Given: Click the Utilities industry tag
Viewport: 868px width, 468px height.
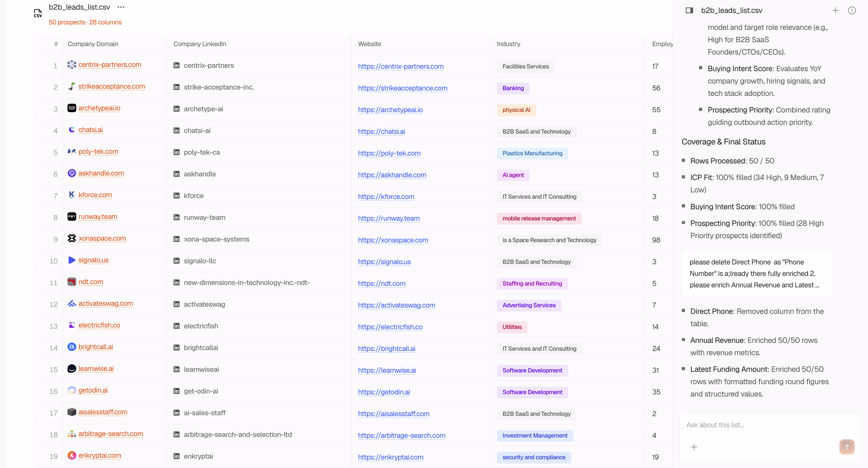Looking at the screenshot, I should (512, 327).
